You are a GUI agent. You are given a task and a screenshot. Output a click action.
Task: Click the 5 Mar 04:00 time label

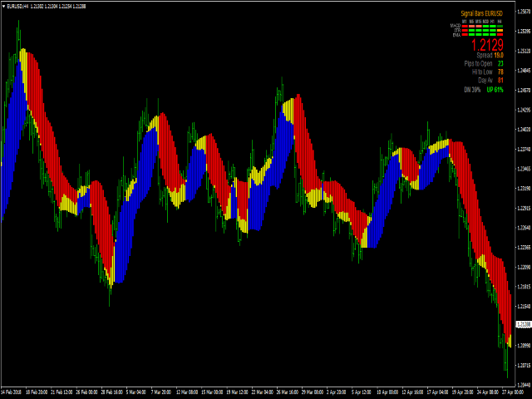[136, 392]
